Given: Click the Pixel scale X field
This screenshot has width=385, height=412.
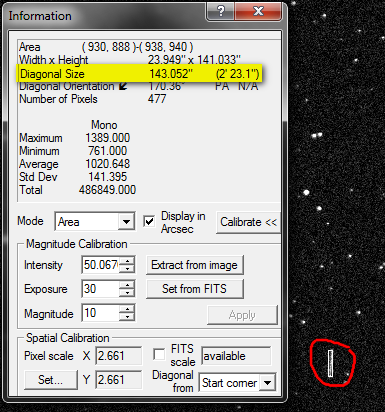Looking at the screenshot, I should pos(119,356).
